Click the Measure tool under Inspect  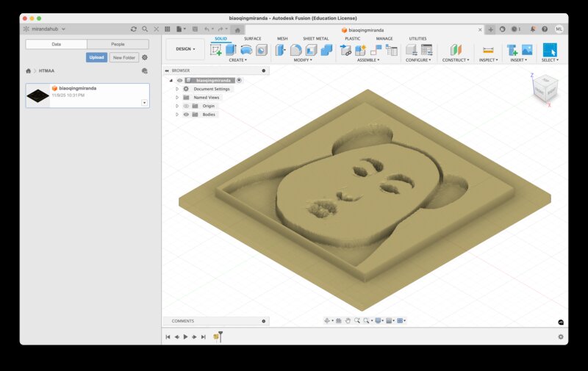pos(488,50)
